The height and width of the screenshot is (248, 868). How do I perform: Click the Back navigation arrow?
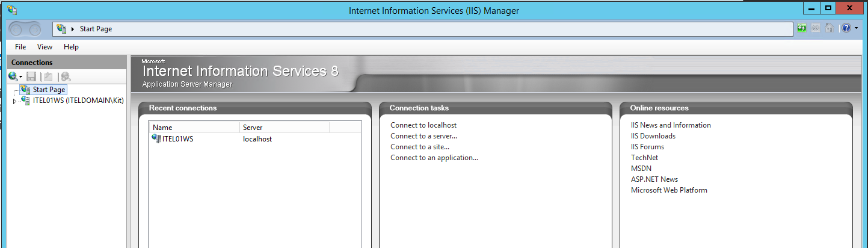(17, 29)
